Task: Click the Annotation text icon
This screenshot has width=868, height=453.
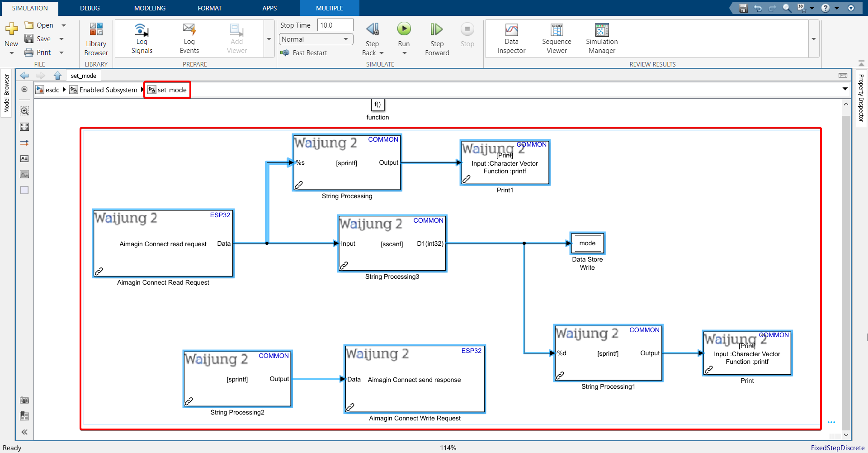Action: point(24,158)
